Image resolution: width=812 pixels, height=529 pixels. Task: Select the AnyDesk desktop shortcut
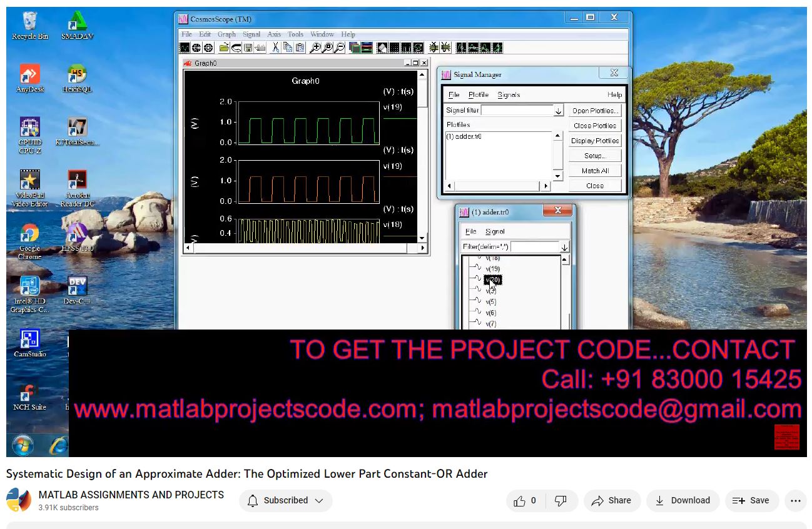coord(29,78)
